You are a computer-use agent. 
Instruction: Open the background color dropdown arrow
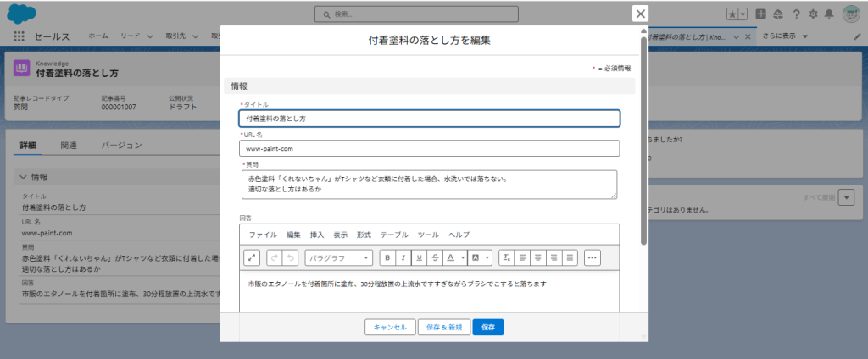tap(487, 257)
